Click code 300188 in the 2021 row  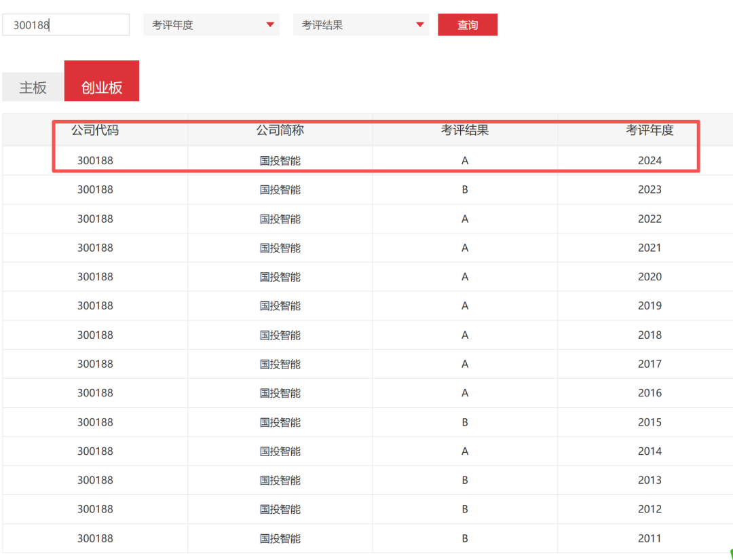click(x=95, y=248)
